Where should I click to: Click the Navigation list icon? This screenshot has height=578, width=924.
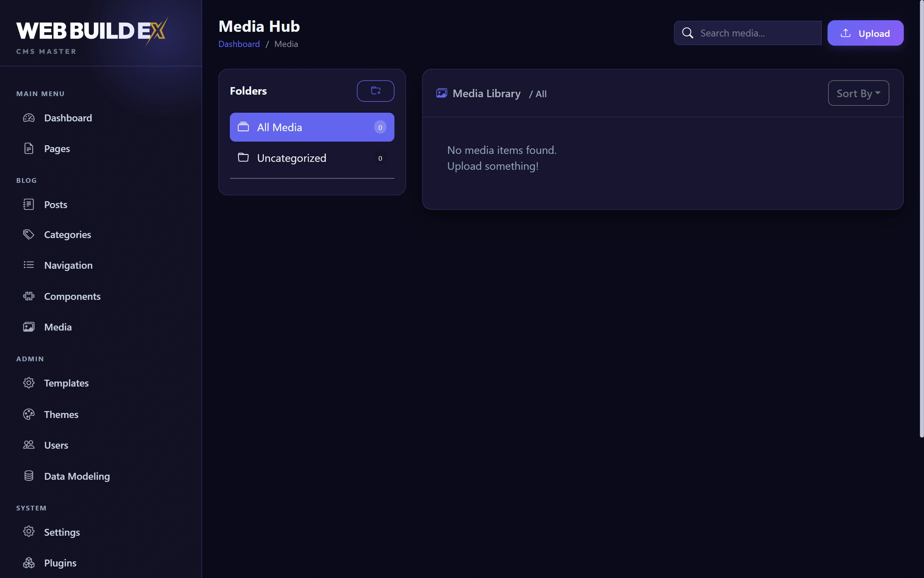pyautogui.click(x=29, y=265)
